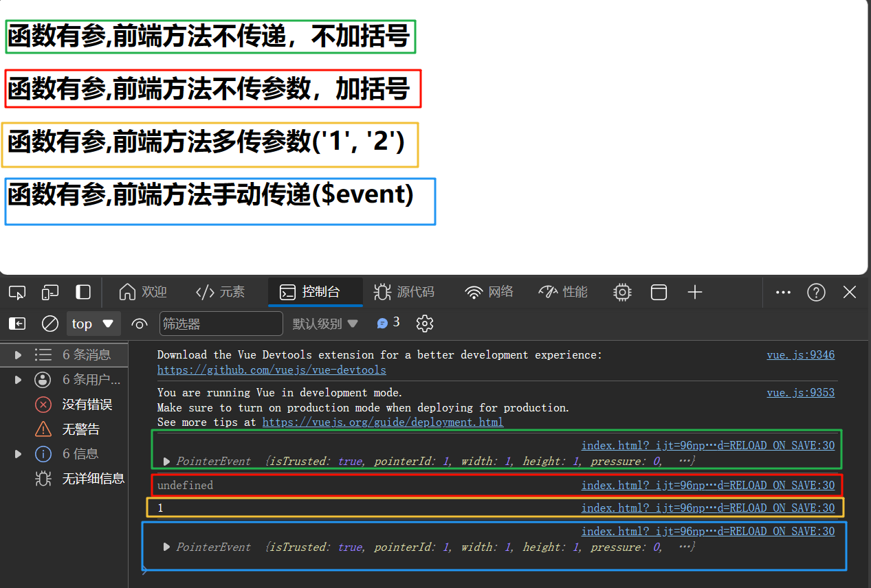Focus the 筛选器 filter input
This screenshot has width=871, height=588.
221,324
